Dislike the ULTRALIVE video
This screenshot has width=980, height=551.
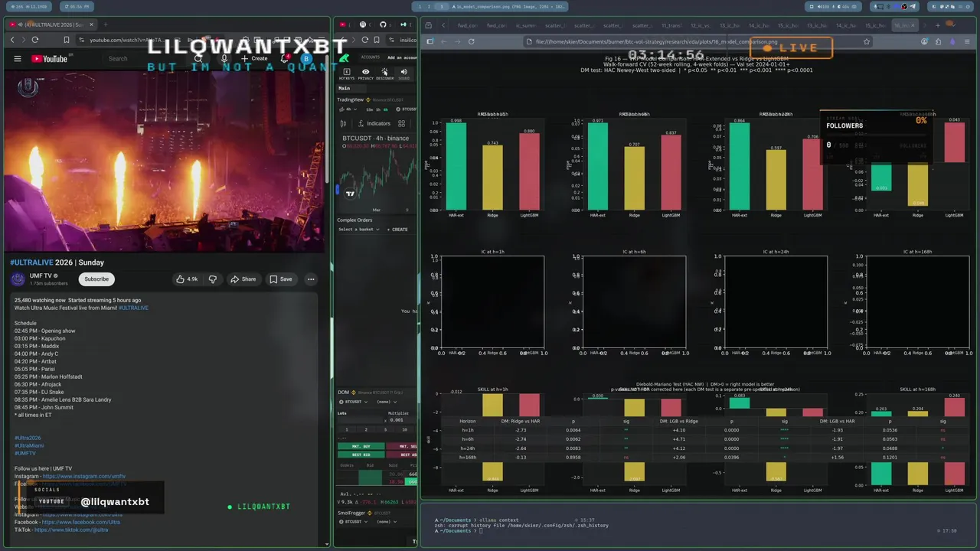(x=213, y=279)
